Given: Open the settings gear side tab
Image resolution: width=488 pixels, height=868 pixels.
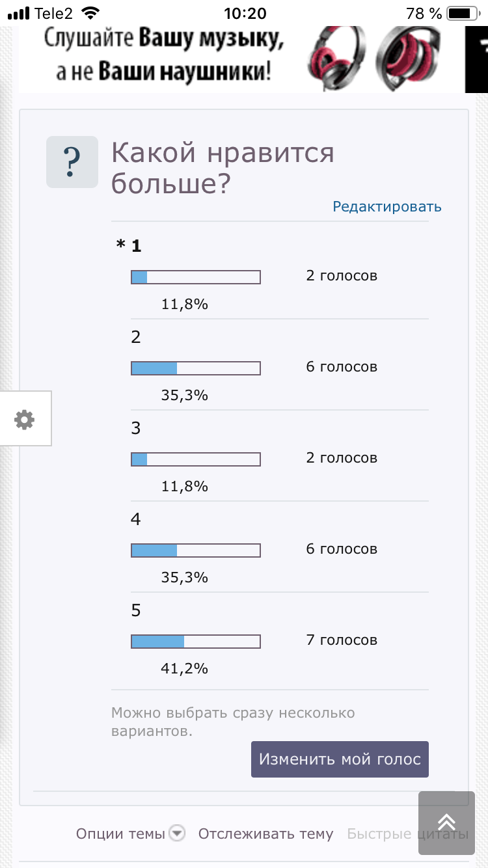Looking at the screenshot, I should [x=25, y=419].
